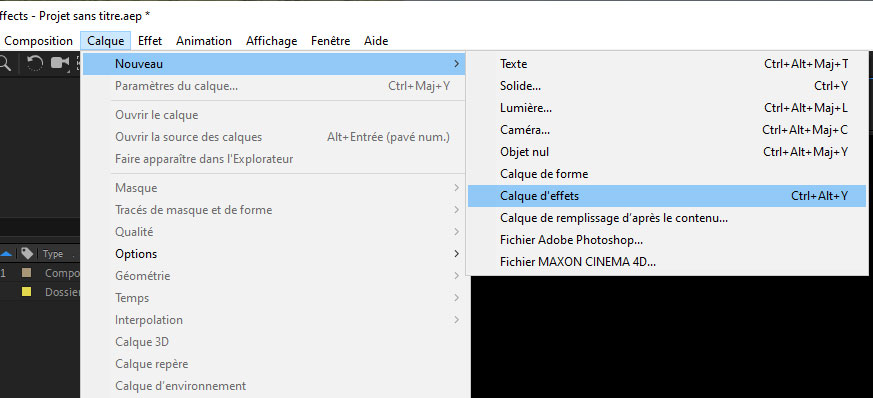Click the Calque menu in the menu bar
The width and height of the screenshot is (873, 398).
click(x=106, y=41)
